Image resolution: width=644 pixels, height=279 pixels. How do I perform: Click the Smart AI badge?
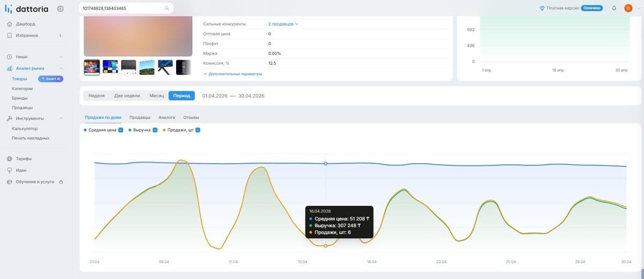[51, 79]
